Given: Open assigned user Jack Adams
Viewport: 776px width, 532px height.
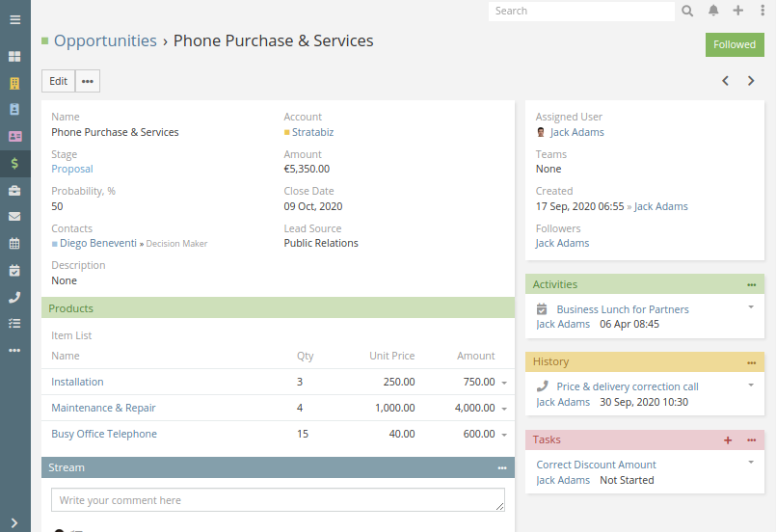Looking at the screenshot, I should 577,132.
